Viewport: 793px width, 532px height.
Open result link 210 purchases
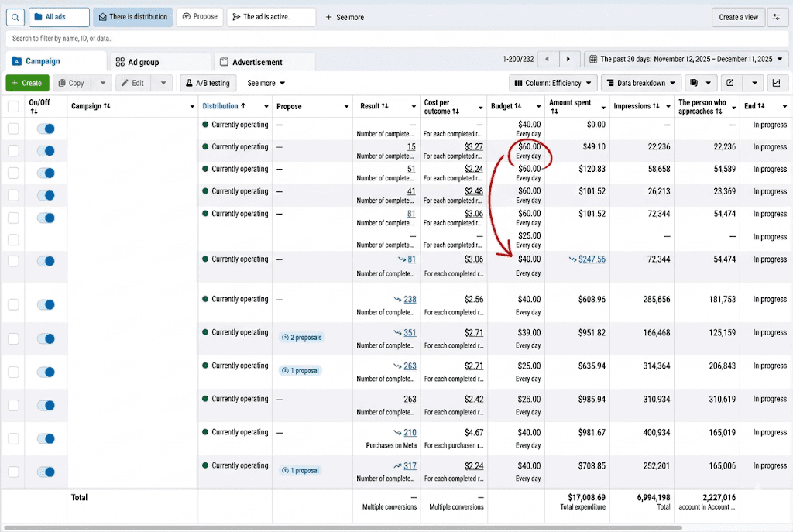[410, 433]
